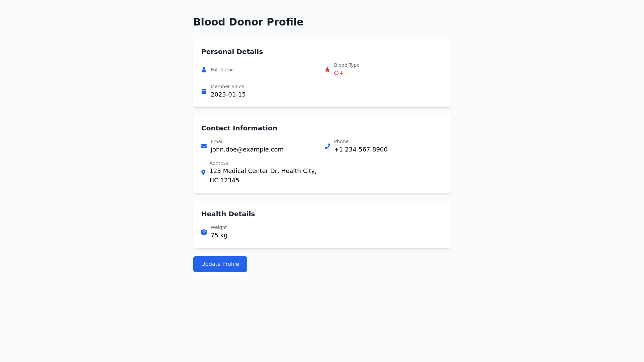Click the Blood Type label
This screenshot has width=644, height=362.
pyautogui.click(x=346, y=65)
